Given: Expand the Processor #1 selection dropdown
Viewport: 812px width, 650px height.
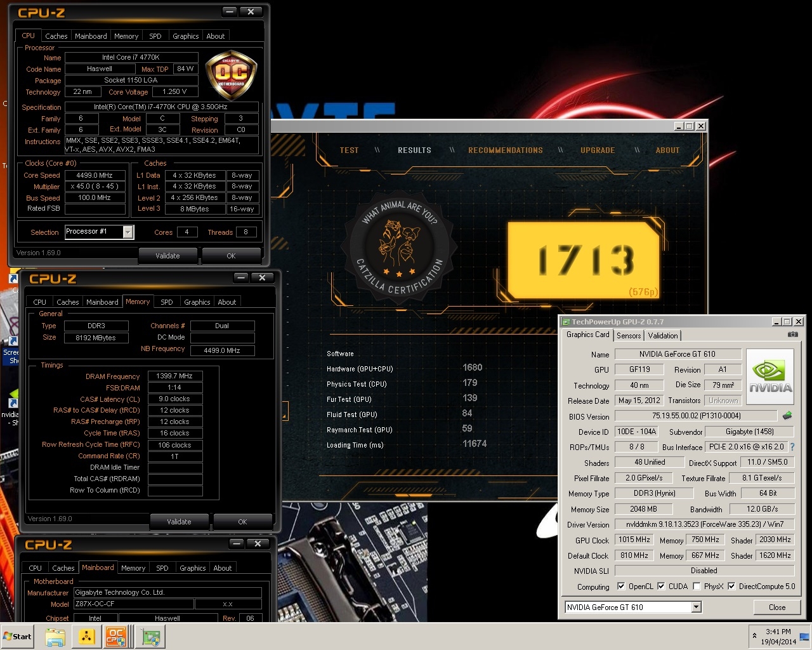Looking at the screenshot, I should (x=128, y=232).
